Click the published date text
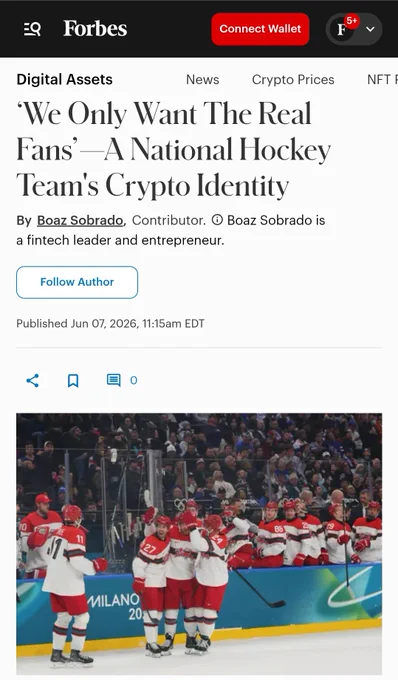 (110, 324)
